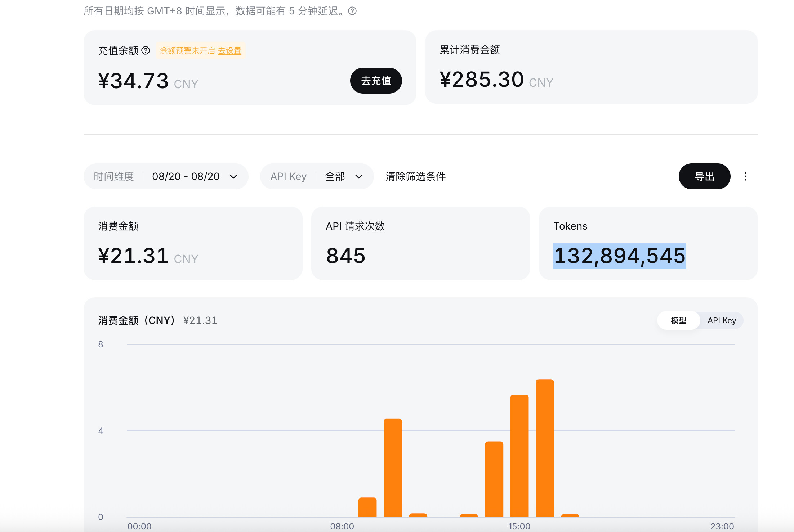Expand the API Key filter chevron

(x=359, y=176)
